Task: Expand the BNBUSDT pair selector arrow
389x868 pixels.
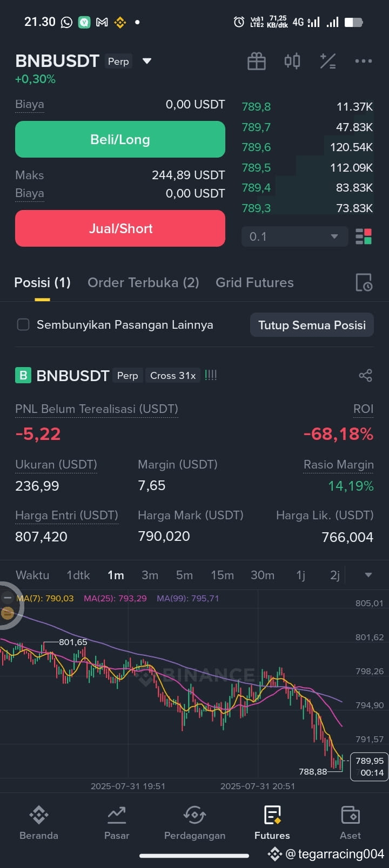Action: 147,61
